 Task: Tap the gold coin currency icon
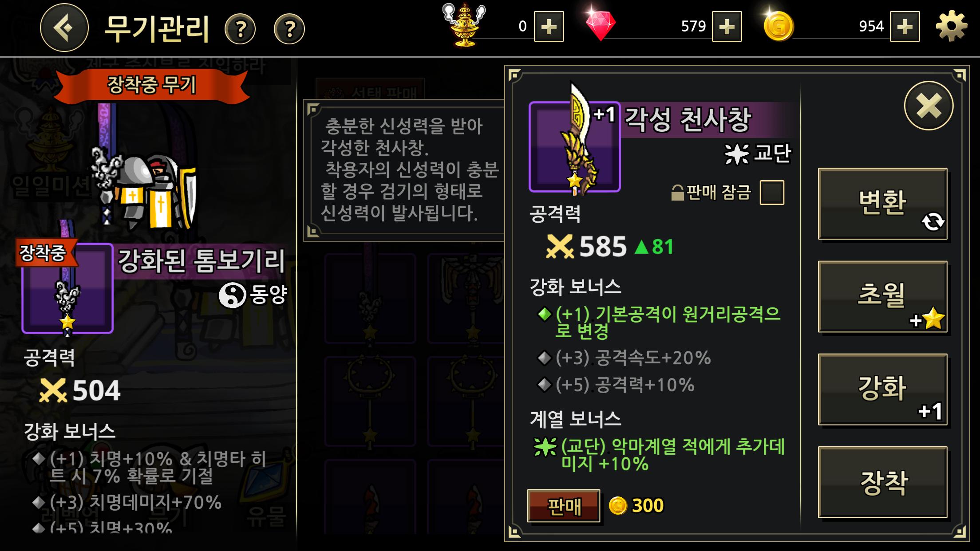coord(779,26)
